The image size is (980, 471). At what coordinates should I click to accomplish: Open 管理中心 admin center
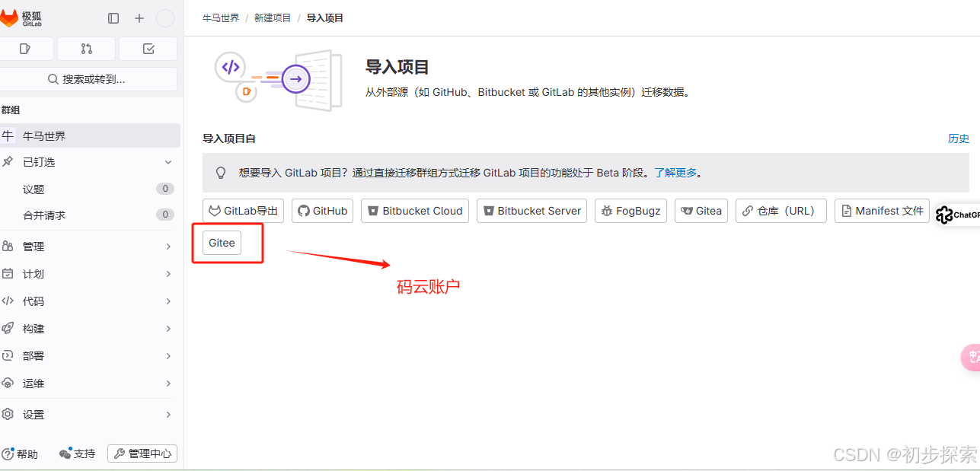pos(142,454)
